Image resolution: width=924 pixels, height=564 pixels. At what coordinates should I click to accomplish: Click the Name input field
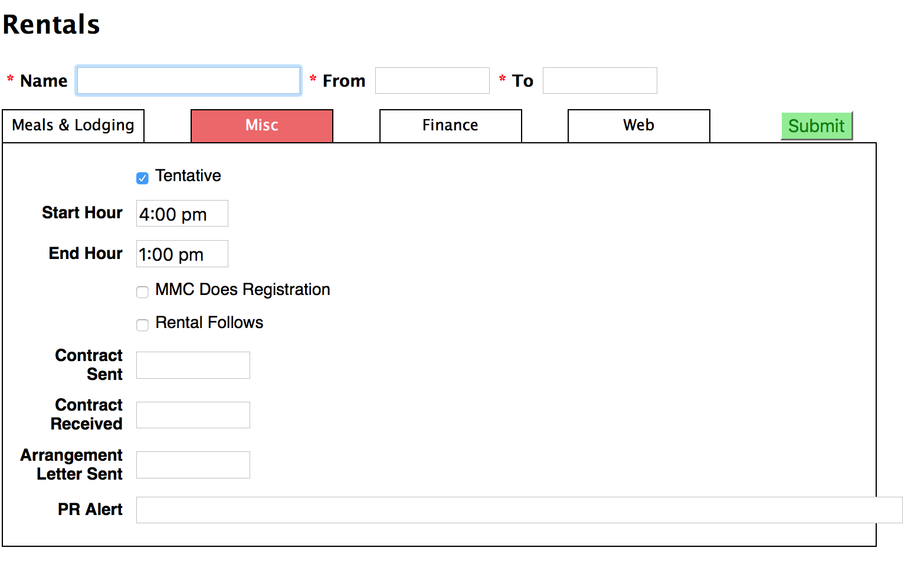tap(188, 81)
